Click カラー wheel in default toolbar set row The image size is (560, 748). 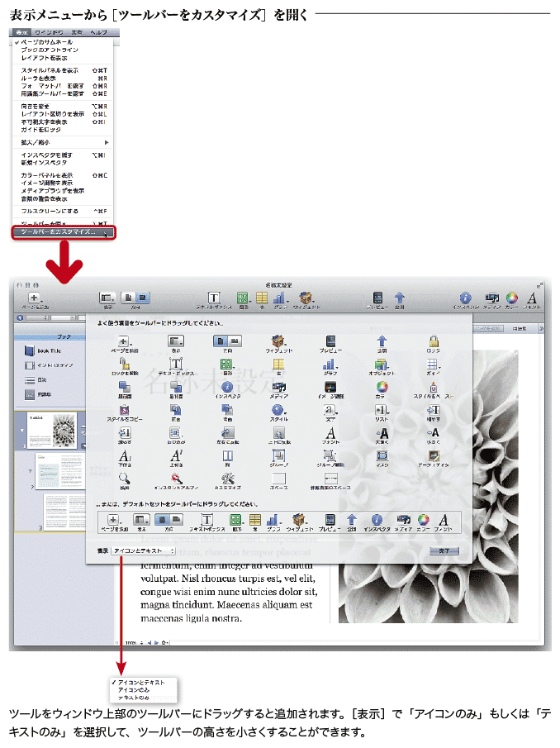pos(423,520)
